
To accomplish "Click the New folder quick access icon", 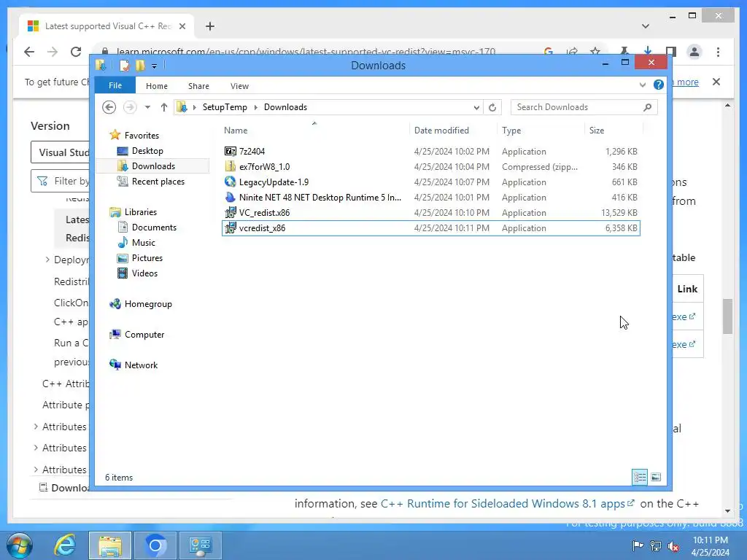I will [x=140, y=65].
